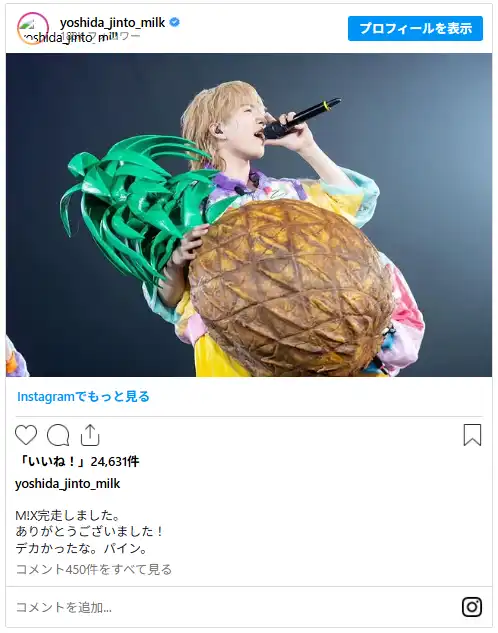Open コメント450件をすべて見る link
This screenshot has width=498, height=633.
click(94, 569)
